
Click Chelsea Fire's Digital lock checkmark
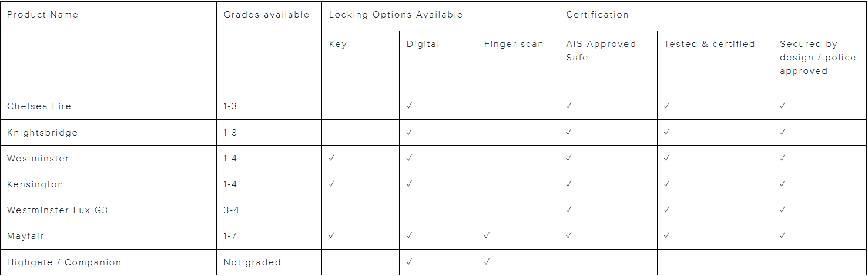pyautogui.click(x=410, y=106)
